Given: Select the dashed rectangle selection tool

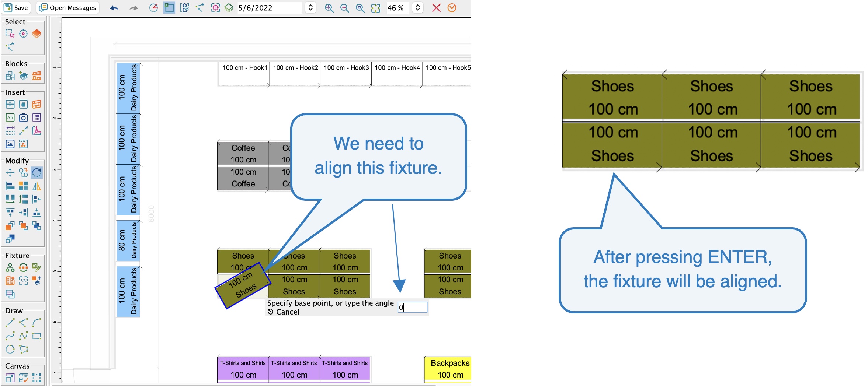Looking at the screenshot, I should pyautogui.click(x=10, y=34).
